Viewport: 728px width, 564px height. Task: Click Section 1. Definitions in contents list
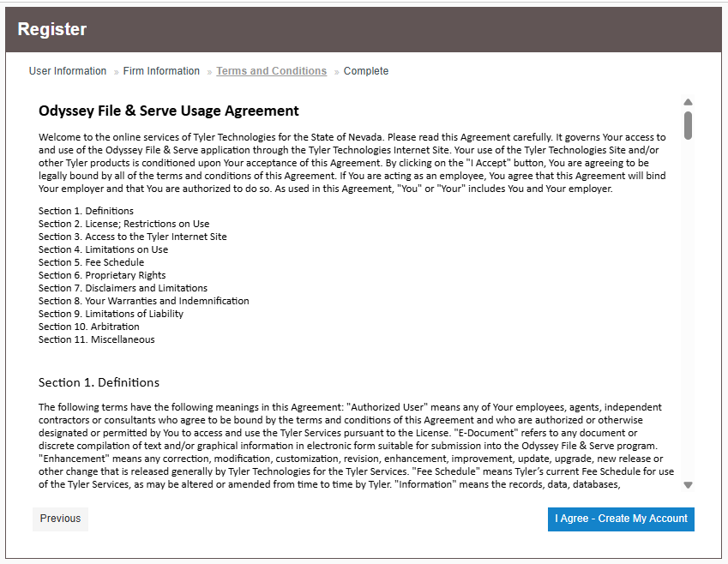86,211
